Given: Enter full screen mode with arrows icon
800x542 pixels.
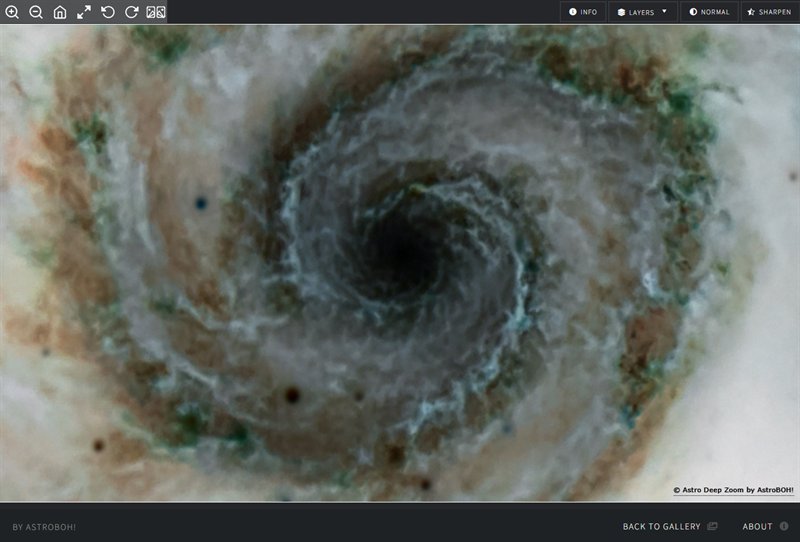Looking at the screenshot, I should point(84,12).
